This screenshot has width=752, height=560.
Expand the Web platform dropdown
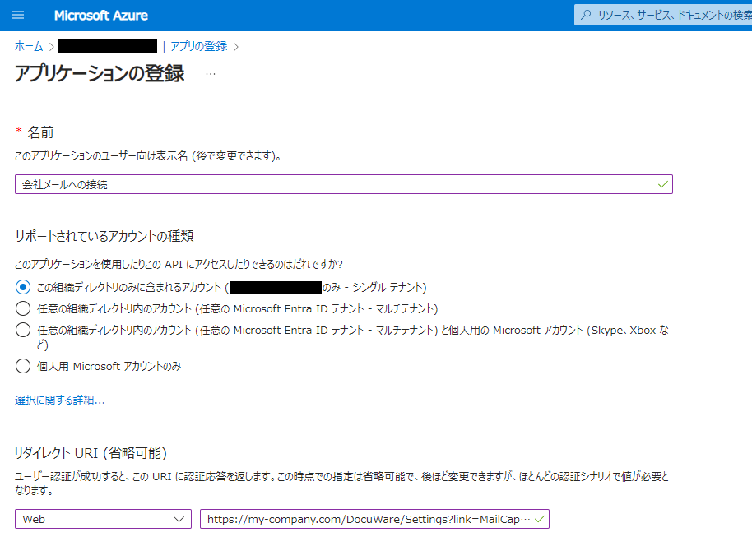click(103, 519)
